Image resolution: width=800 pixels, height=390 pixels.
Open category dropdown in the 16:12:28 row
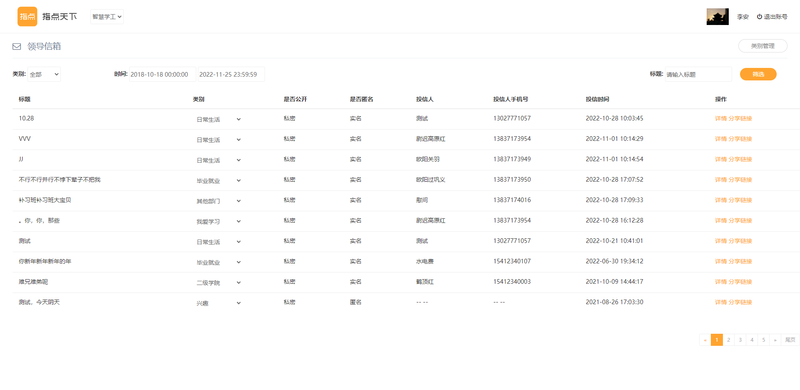218,222
